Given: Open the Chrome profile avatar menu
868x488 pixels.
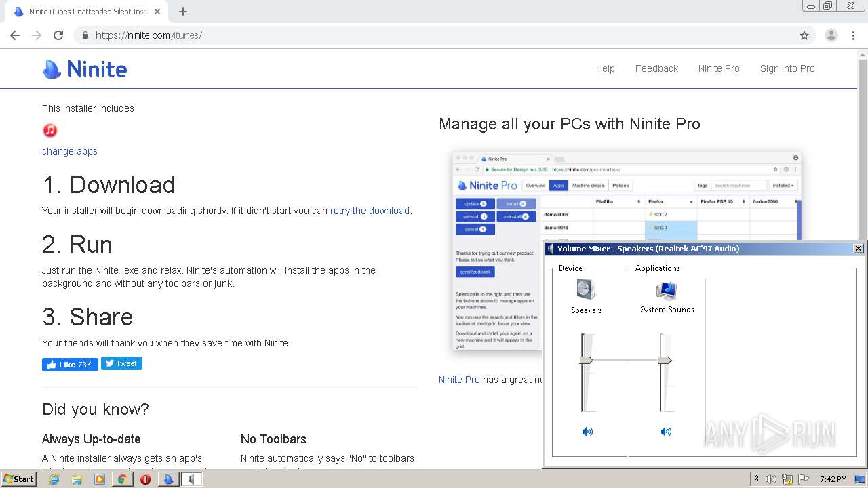Looking at the screenshot, I should (x=831, y=35).
